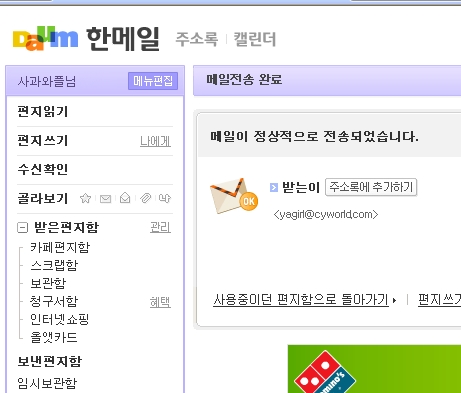This screenshot has height=393, width=461.
Task: Filter read mail with open envelope icon
Action: (125, 198)
